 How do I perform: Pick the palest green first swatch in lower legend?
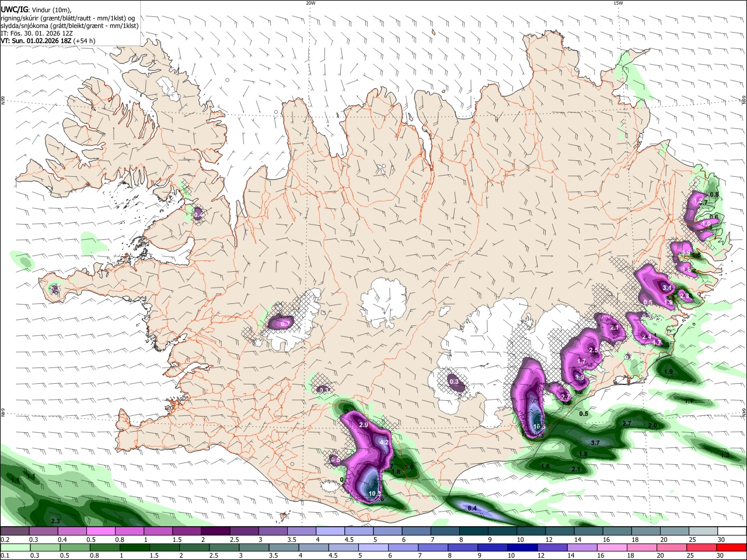(15, 548)
